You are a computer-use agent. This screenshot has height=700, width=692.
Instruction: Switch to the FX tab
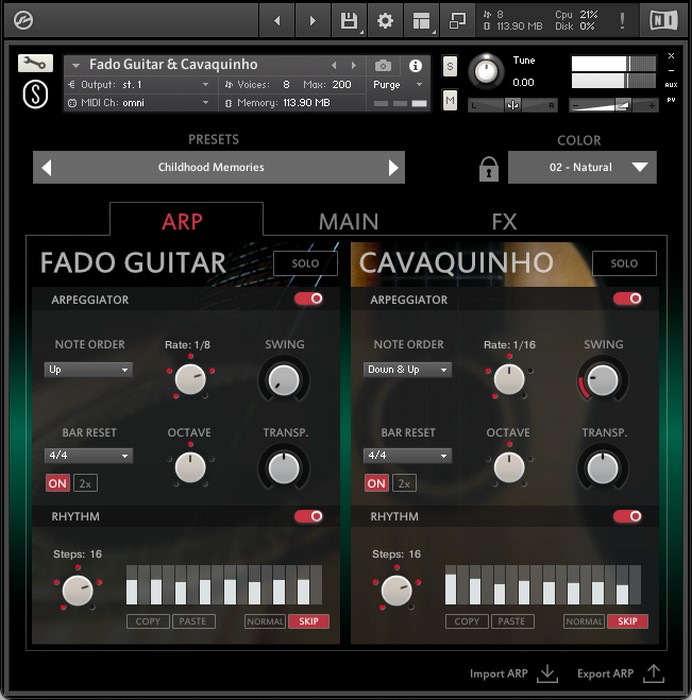coord(504,221)
